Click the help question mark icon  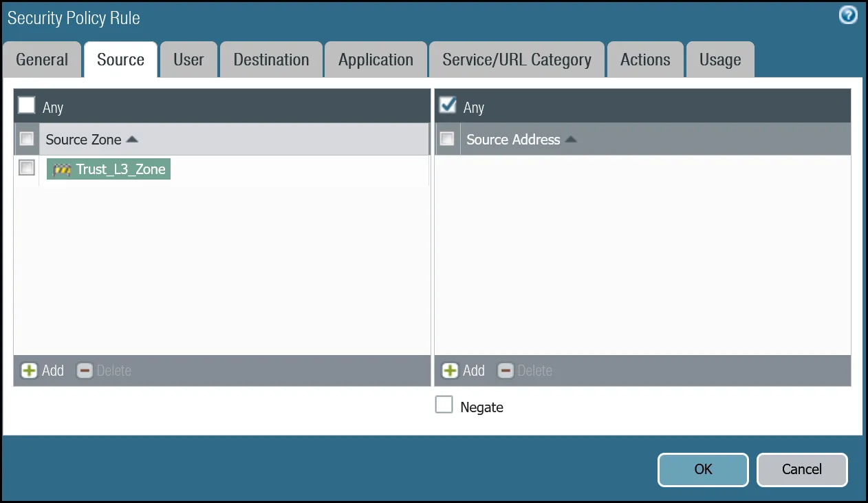848,15
